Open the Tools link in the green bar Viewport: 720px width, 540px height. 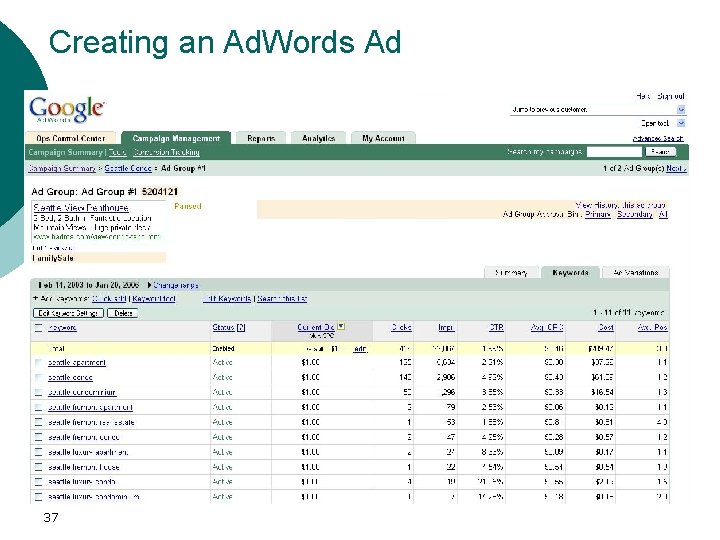pos(118,152)
